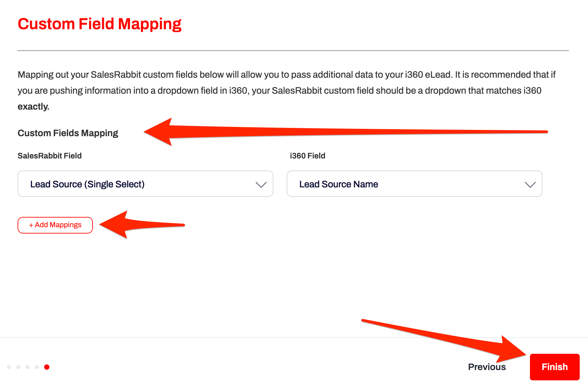Click the Custom Fields Mapping section heading
588x386 pixels.
click(x=68, y=133)
